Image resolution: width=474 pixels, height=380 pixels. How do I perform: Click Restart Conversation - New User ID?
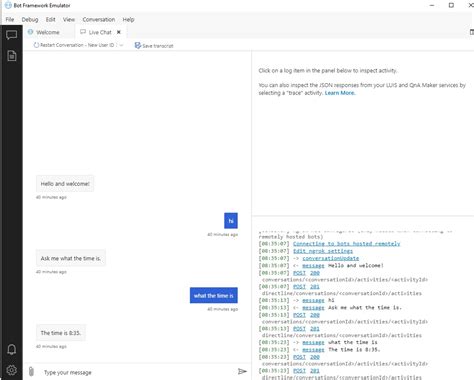pyautogui.click(x=74, y=45)
